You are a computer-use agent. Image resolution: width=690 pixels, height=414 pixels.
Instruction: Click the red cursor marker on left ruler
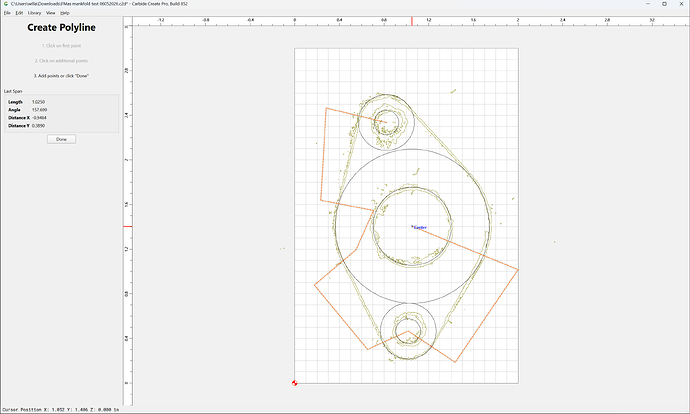tap(128, 226)
